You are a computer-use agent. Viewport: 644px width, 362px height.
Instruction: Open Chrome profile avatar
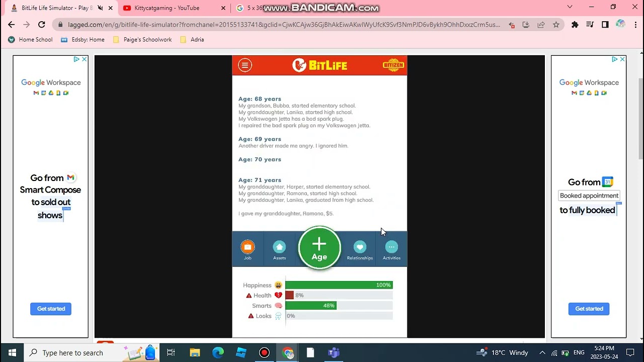pos(620,25)
